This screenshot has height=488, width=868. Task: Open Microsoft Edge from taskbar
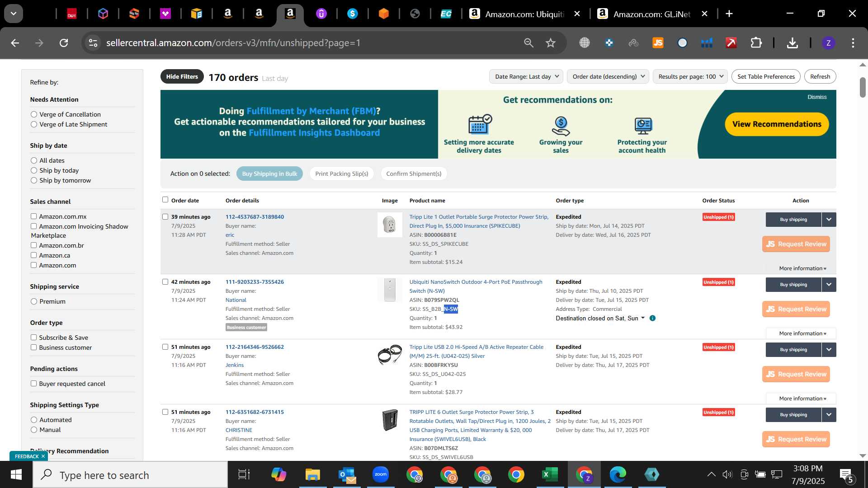pyautogui.click(x=618, y=475)
